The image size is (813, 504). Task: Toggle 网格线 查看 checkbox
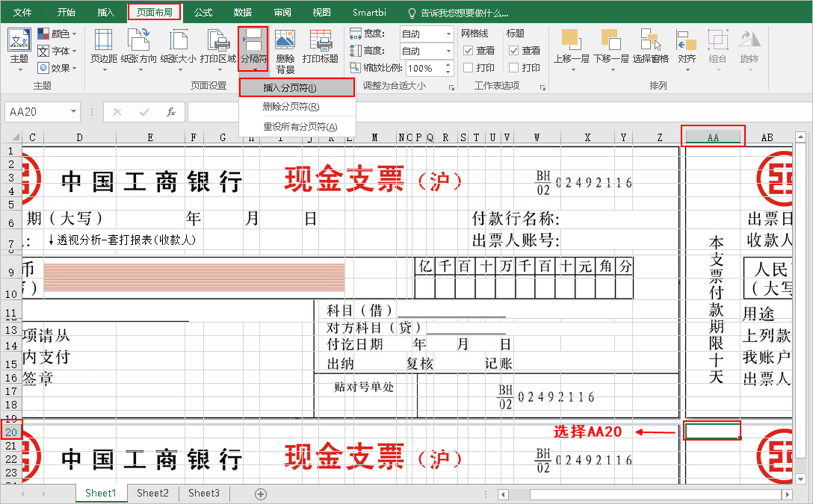pyautogui.click(x=469, y=51)
